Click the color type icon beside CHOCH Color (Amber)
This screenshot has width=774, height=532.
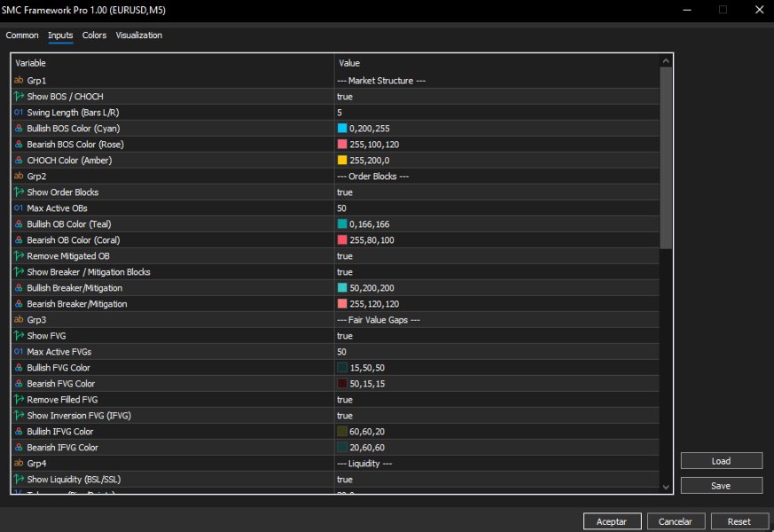(x=19, y=160)
